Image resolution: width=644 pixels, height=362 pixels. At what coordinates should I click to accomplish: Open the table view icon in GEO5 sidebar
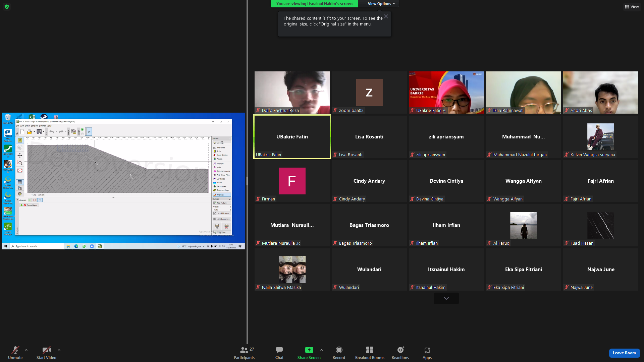coord(20,182)
